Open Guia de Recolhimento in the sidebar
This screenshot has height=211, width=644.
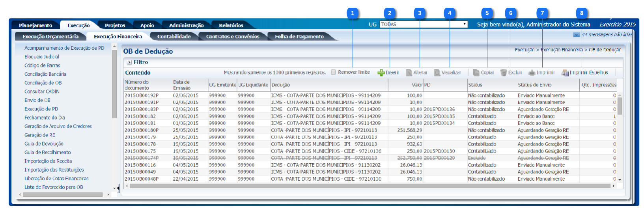[48, 152]
